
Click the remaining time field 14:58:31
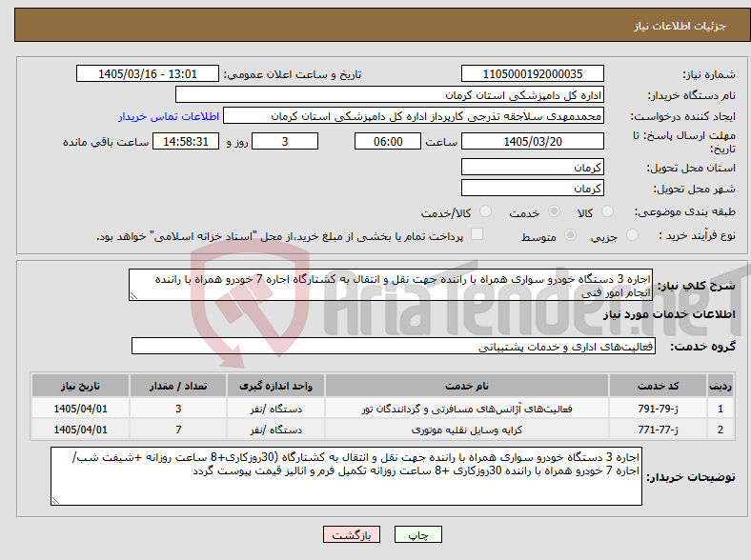pos(186,141)
